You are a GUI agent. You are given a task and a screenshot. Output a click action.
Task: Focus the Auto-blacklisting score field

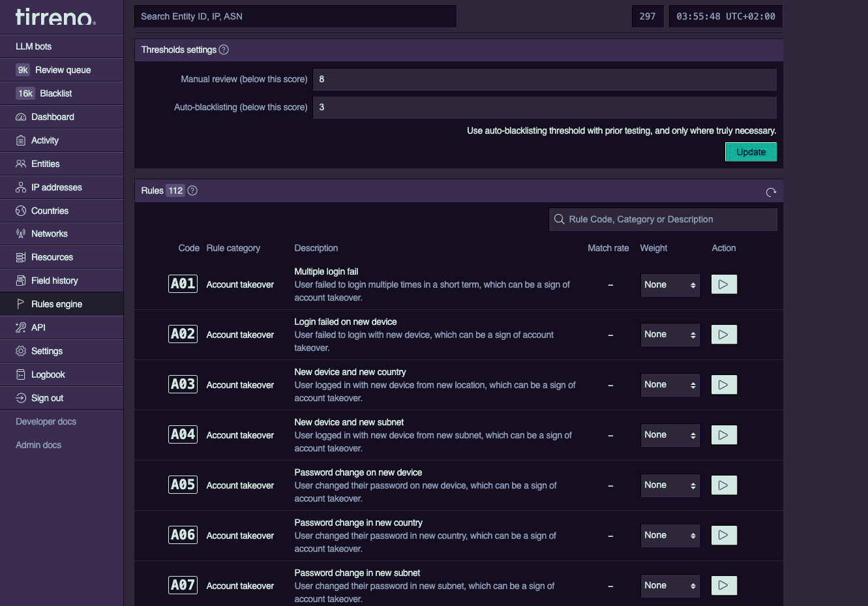tap(545, 107)
